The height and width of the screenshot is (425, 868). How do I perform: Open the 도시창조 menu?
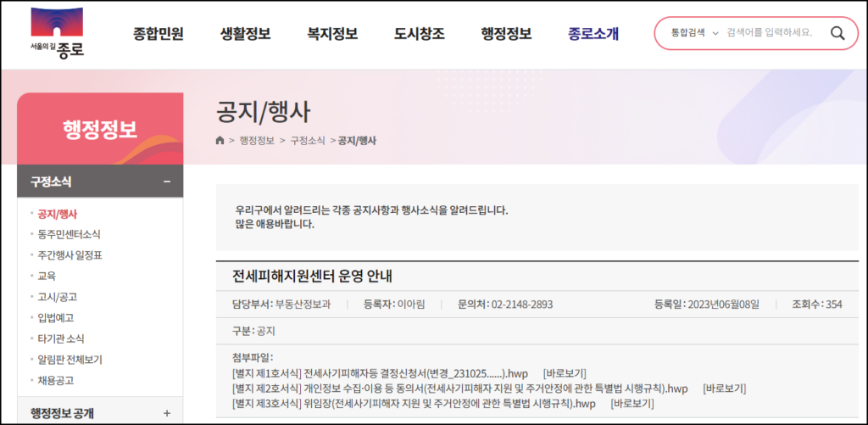click(419, 34)
